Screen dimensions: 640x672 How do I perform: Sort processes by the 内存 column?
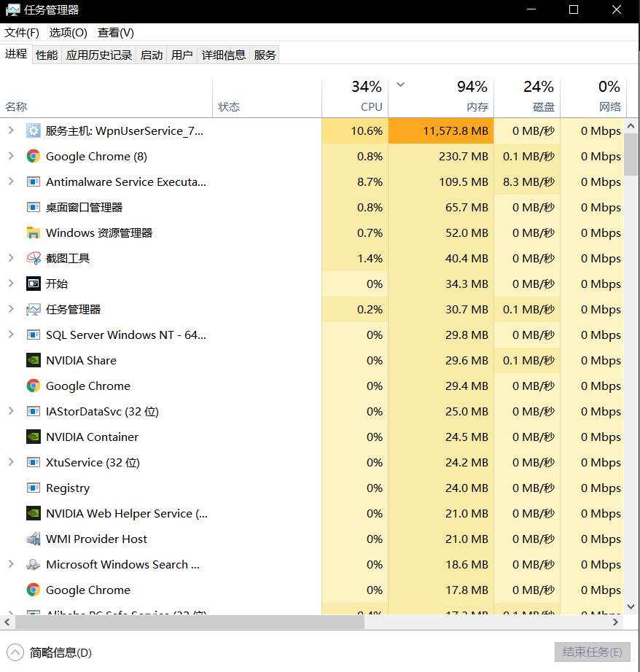click(441, 98)
